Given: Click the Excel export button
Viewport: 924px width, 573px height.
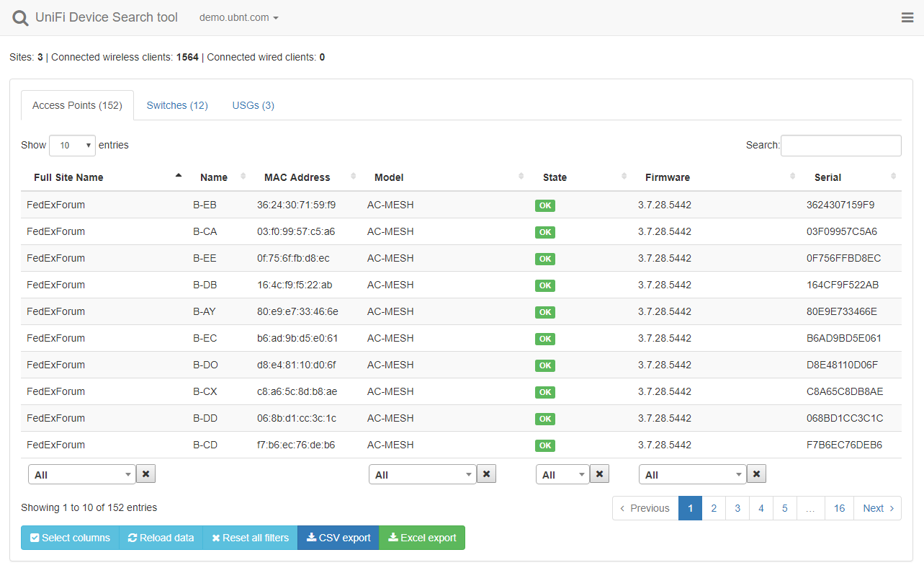Looking at the screenshot, I should [x=421, y=538].
